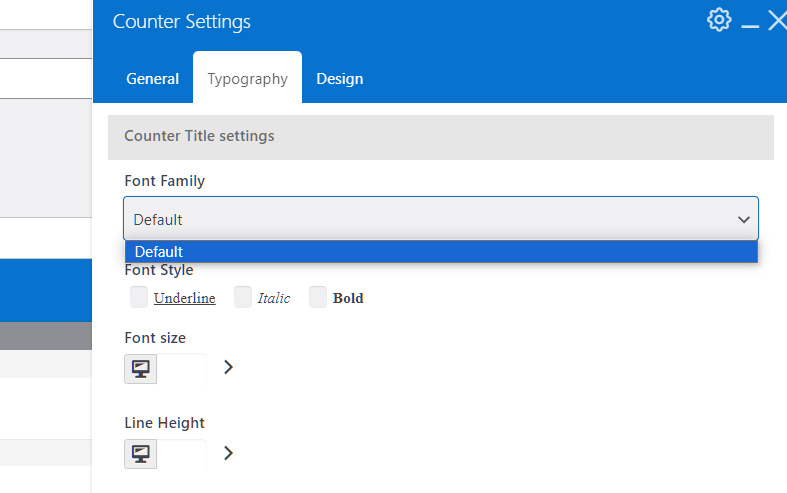Image resolution: width=787 pixels, height=493 pixels.
Task: Enable the Underline checkbox
Action: tap(139, 297)
